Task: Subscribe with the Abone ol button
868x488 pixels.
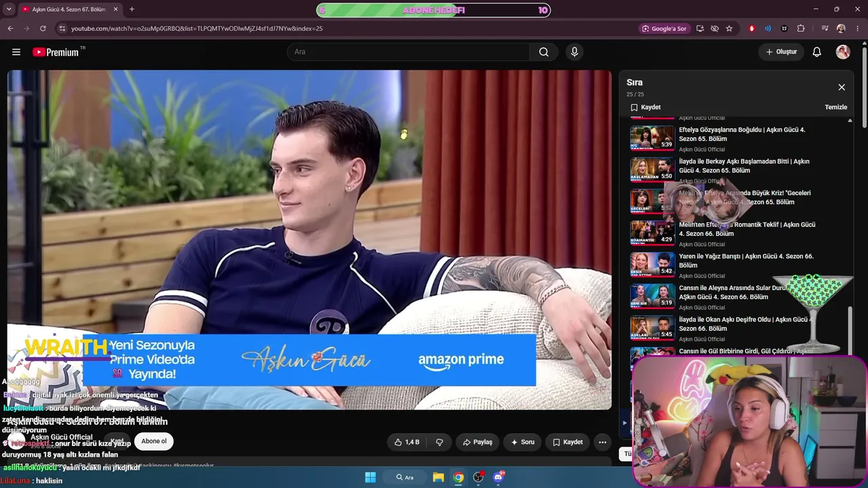Action: coord(154,441)
